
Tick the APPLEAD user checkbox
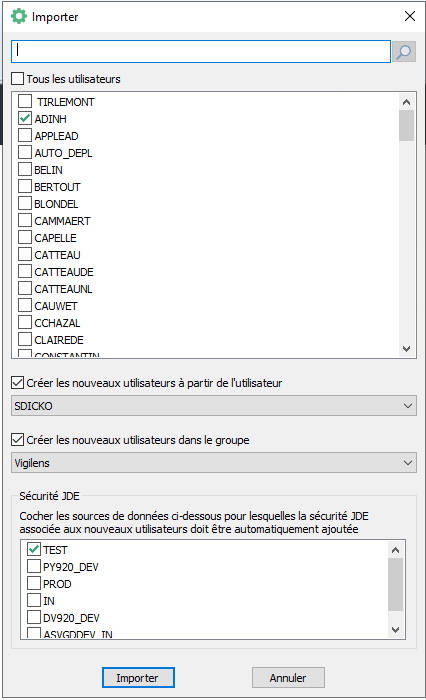pos(25,135)
